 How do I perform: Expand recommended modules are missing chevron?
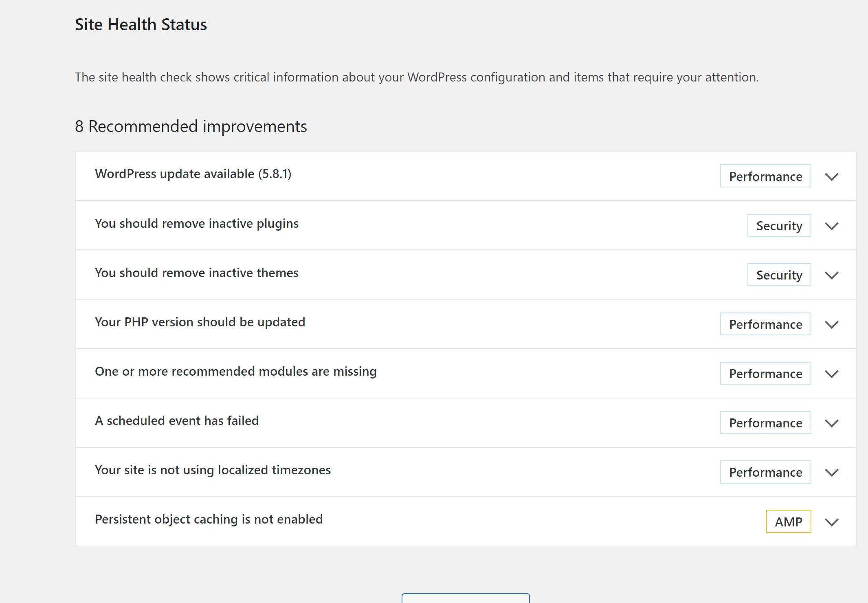(x=831, y=374)
